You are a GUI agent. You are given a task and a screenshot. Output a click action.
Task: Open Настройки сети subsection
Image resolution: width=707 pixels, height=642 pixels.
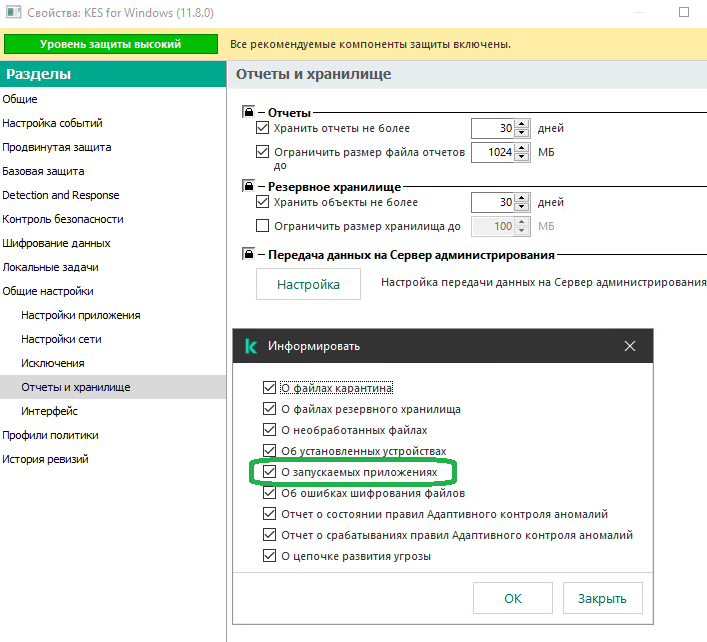[113, 339]
